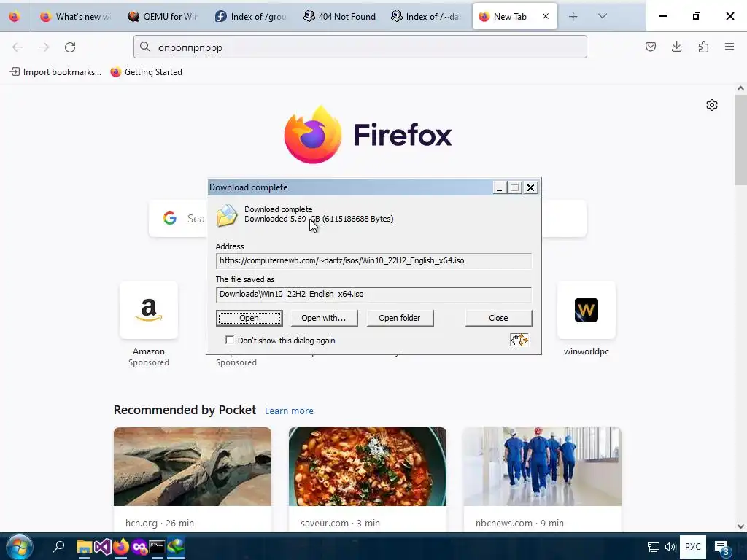
Task: Open the Save to Pocket button
Action: [651, 47]
